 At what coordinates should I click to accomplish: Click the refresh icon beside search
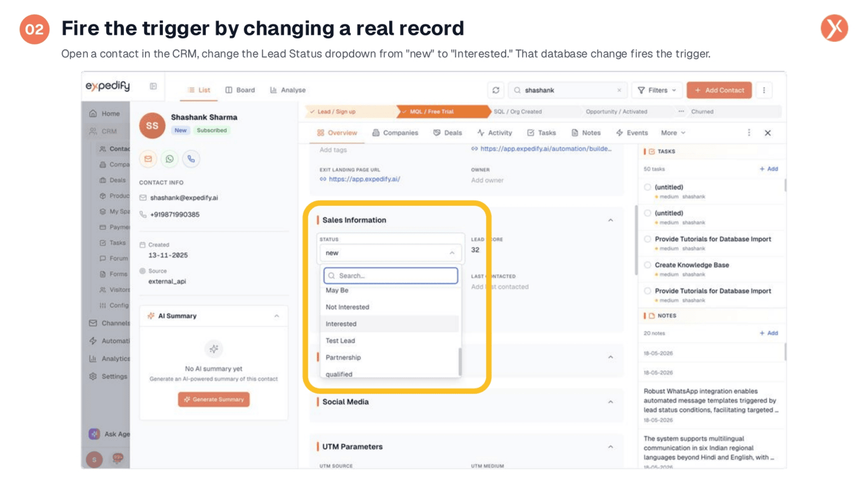[496, 90]
